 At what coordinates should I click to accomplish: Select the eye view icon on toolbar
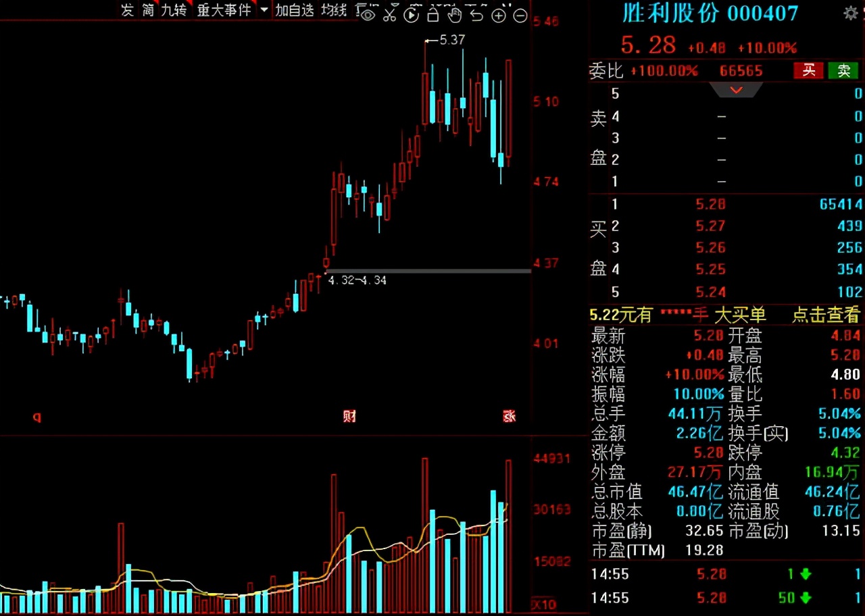point(367,15)
